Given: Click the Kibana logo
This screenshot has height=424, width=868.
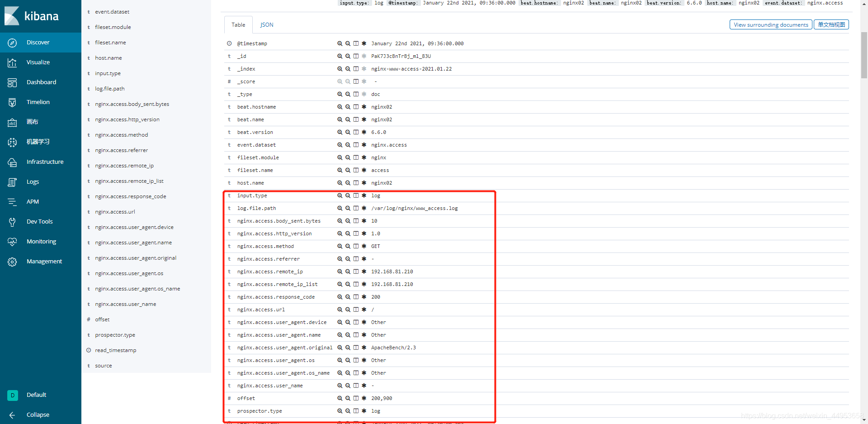Looking at the screenshot, I should click(32, 16).
